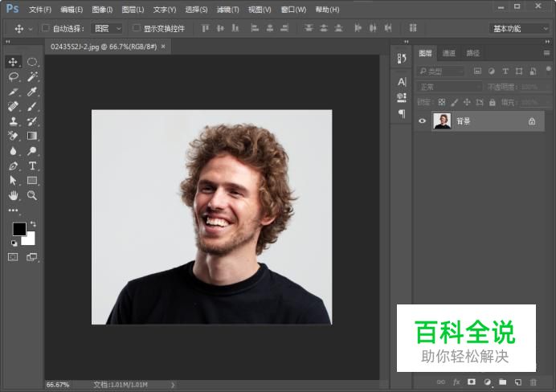
Task: Open the 正常 blend mode dropdown
Action: click(x=450, y=87)
